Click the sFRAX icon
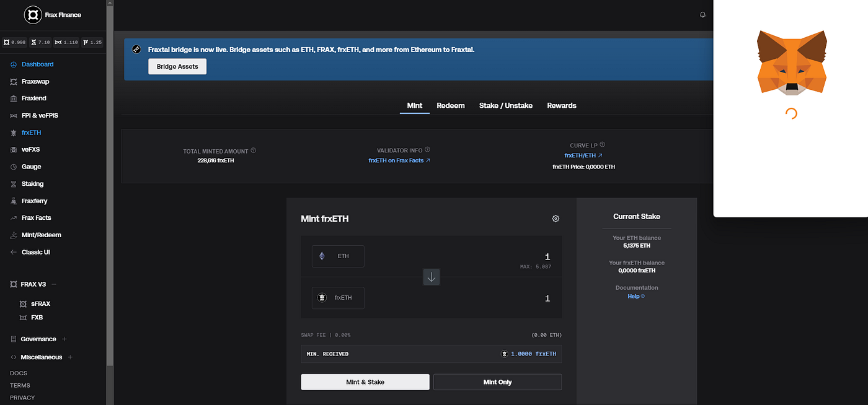 click(x=23, y=304)
